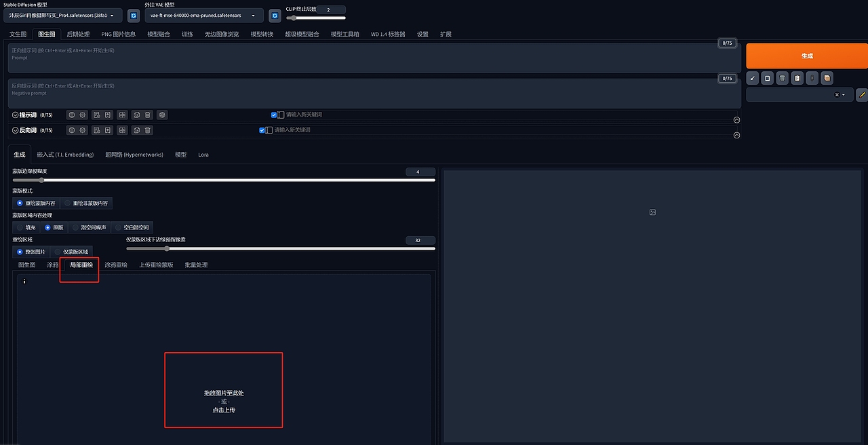
Task: Collapse the 提示词 section chevron
Action: click(16, 115)
